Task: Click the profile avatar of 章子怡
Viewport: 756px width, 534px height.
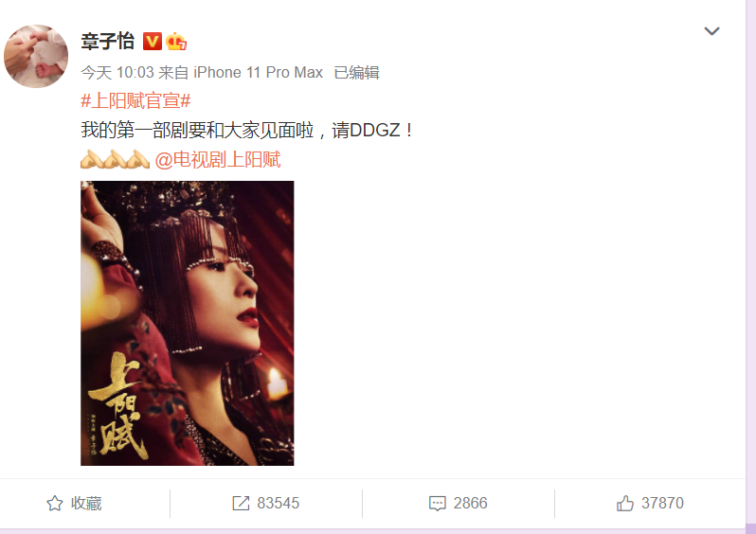Action: [36, 57]
